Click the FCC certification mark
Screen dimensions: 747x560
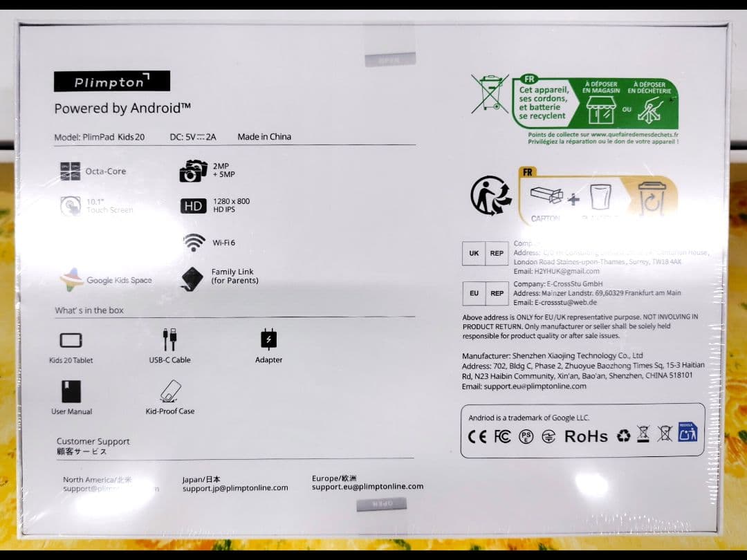[x=503, y=436]
